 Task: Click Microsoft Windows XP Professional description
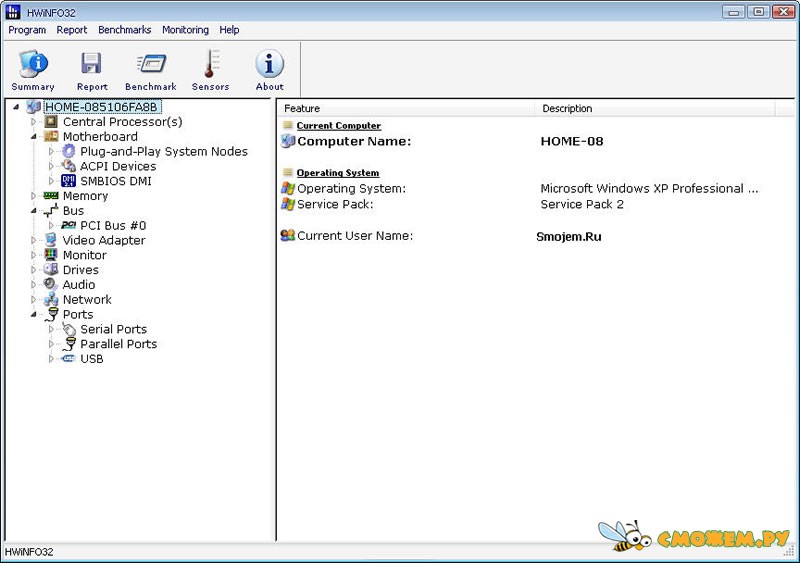(649, 188)
